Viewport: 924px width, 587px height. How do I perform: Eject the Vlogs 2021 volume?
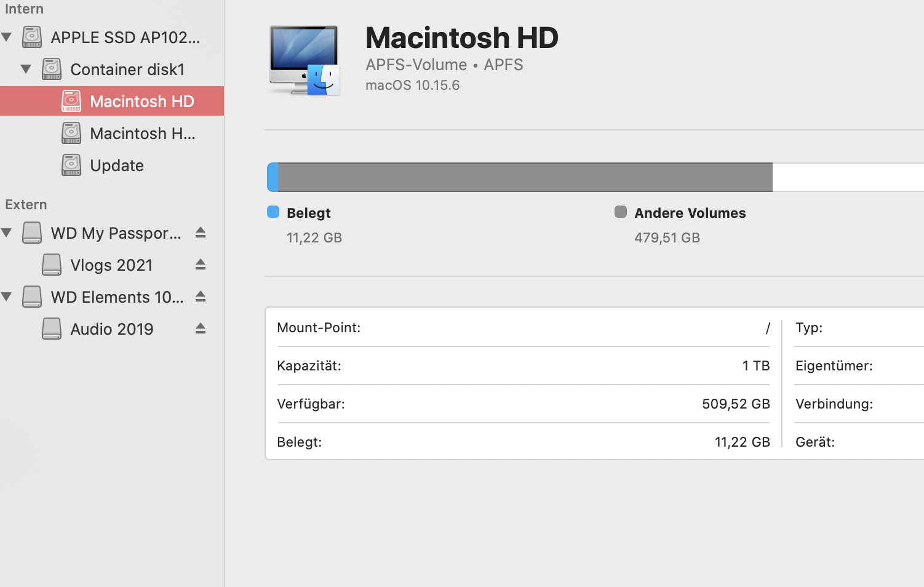click(x=200, y=265)
